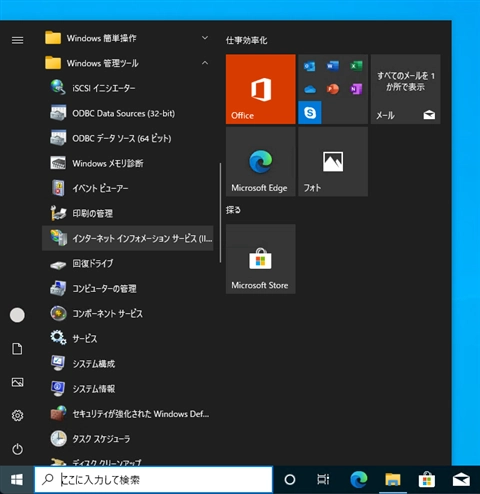Screen dimensions: 480x494
Task: Launch PowerPoint from the Office apps tile
Action: tap(333, 89)
